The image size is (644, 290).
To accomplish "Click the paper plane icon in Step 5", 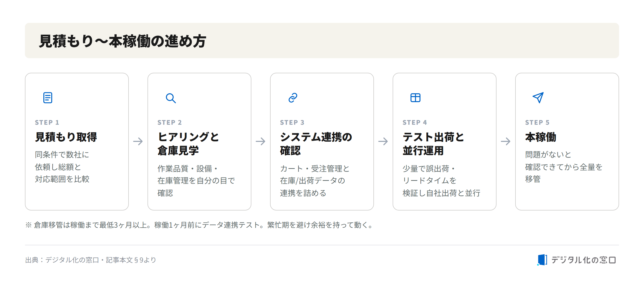I will click(x=538, y=98).
